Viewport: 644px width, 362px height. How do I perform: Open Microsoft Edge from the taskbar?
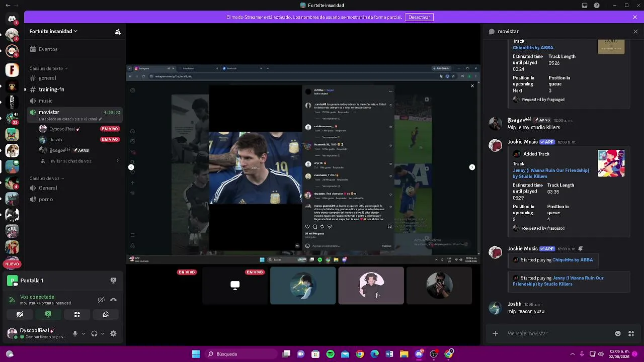point(375,354)
